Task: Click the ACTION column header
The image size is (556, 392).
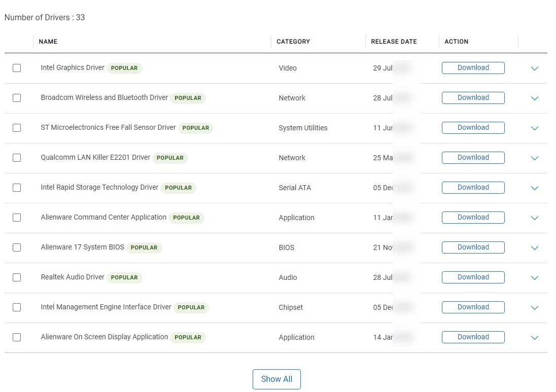Action: tap(457, 42)
